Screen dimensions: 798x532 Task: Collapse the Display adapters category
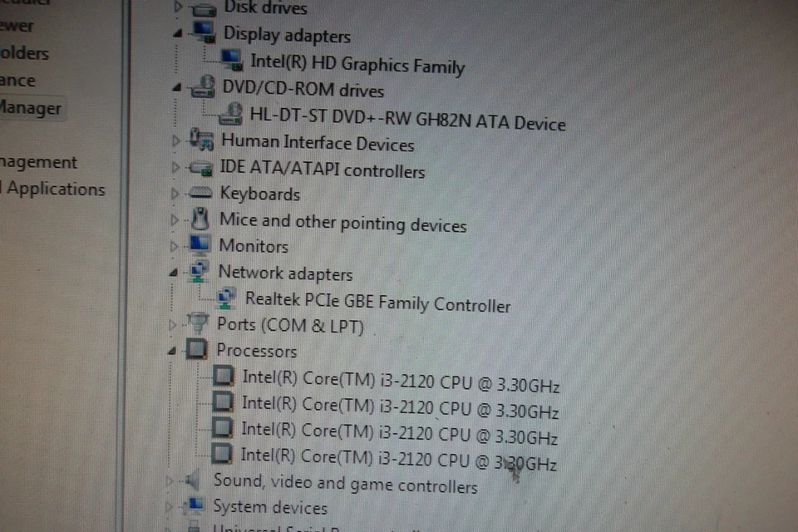tap(175, 33)
